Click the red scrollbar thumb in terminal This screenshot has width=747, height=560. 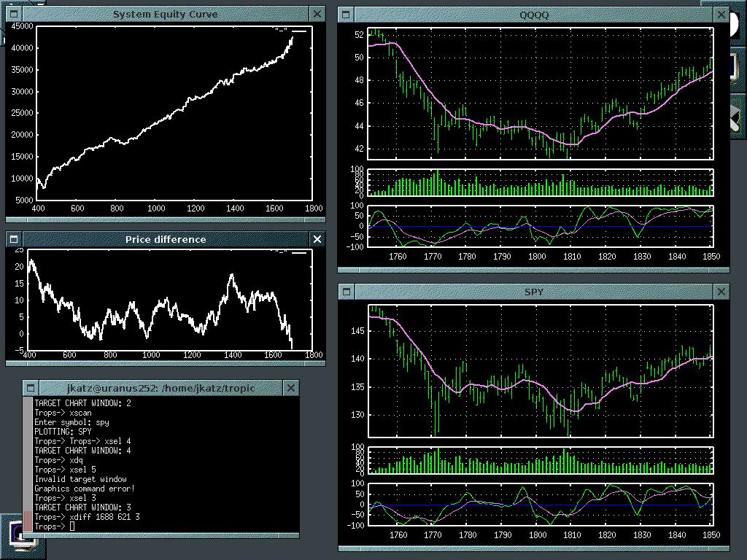coord(28,521)
